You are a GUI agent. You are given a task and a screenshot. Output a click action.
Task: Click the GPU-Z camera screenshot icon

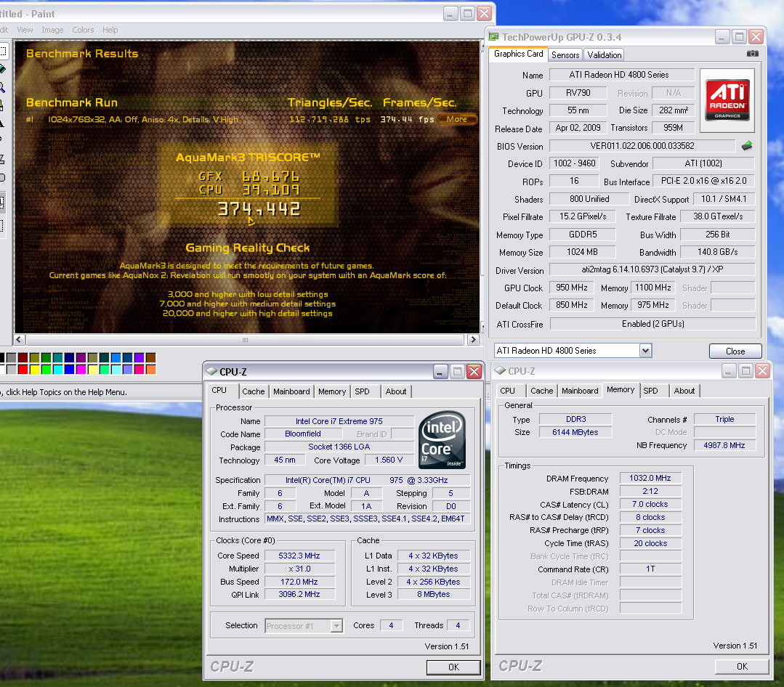coord(753,54)
